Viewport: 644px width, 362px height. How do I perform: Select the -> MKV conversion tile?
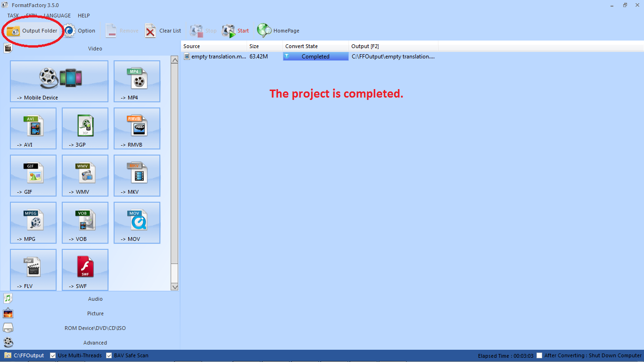[x=137, y=175]
